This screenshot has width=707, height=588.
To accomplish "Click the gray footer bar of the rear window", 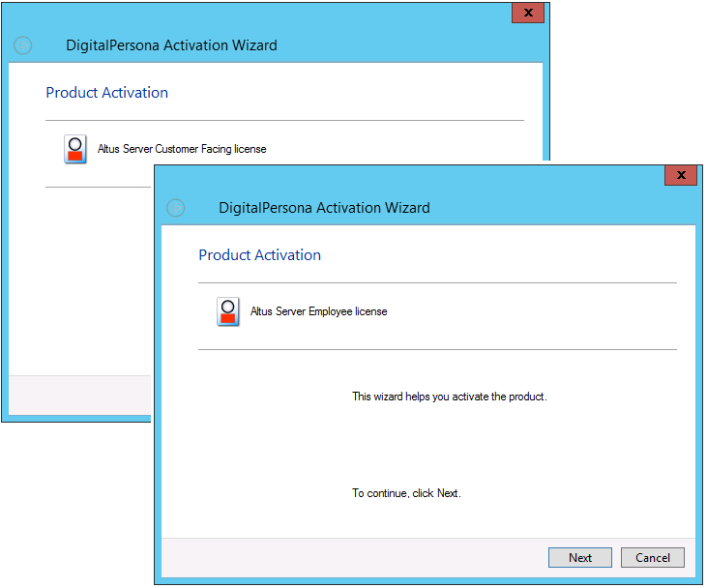I will (77, 395).
